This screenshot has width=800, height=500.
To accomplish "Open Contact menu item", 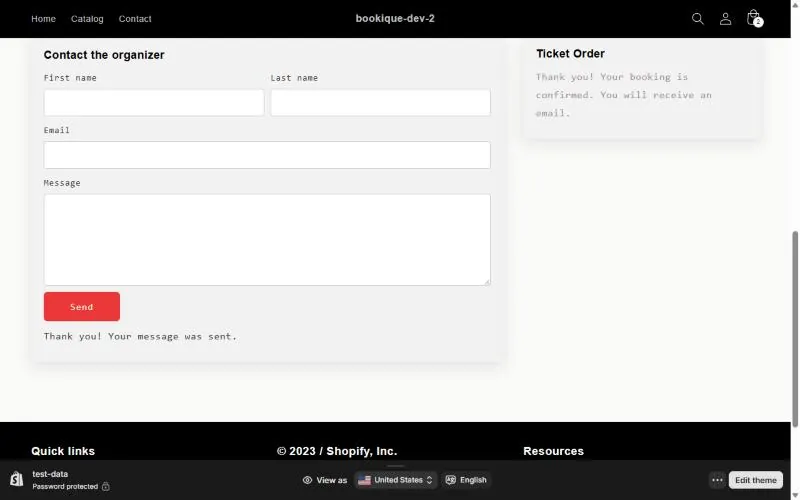I will [x=135, y=19].
